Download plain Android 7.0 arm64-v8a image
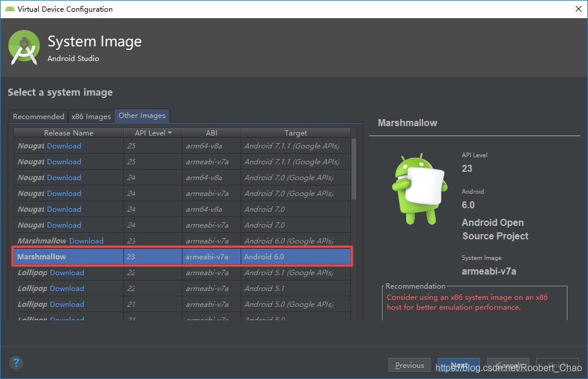The height and width of the screenshot is (379, 588). [x=64, y=209]
